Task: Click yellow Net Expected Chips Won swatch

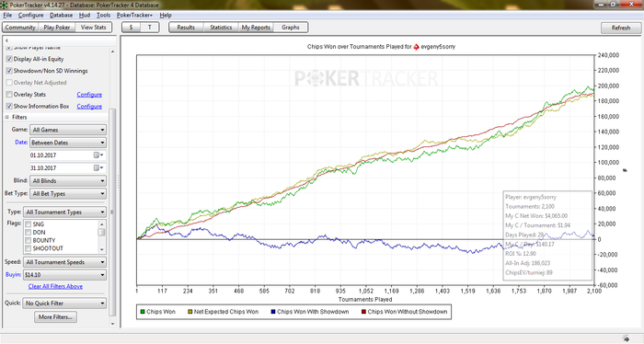Action: pyautogui.click(x=190, y=312)
